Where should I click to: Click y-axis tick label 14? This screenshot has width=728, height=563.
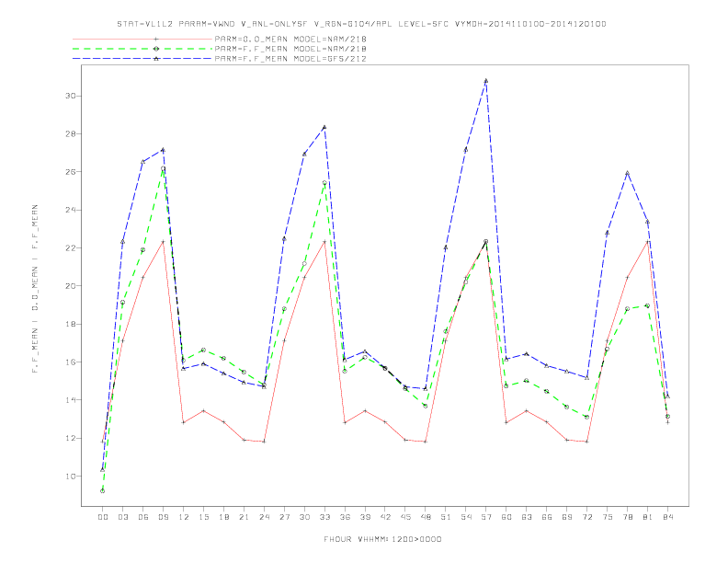pyautogui.click(x=71, y=400)
